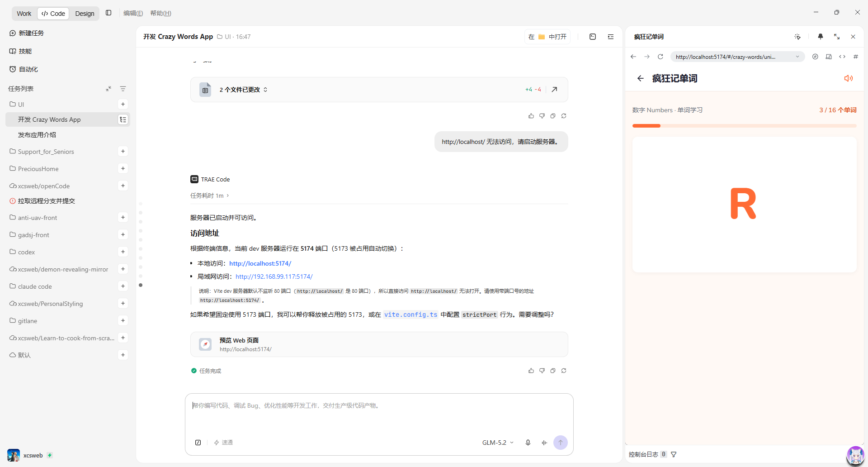Collapse all in the task list header
868x467 pixels.
(x=108, y=89)
